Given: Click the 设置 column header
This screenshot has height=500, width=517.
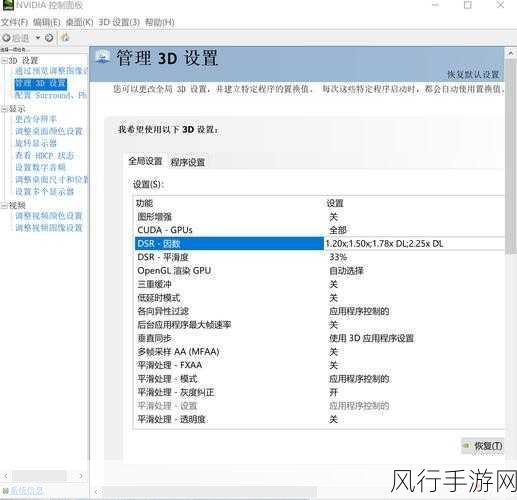Looking at the screenshot, I should pos(335,203).
